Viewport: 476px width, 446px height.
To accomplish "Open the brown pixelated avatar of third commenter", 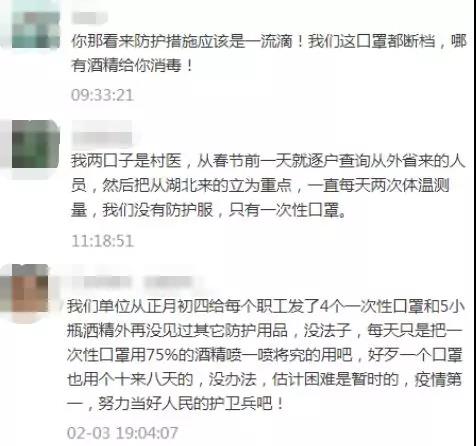I will (30, 288).
